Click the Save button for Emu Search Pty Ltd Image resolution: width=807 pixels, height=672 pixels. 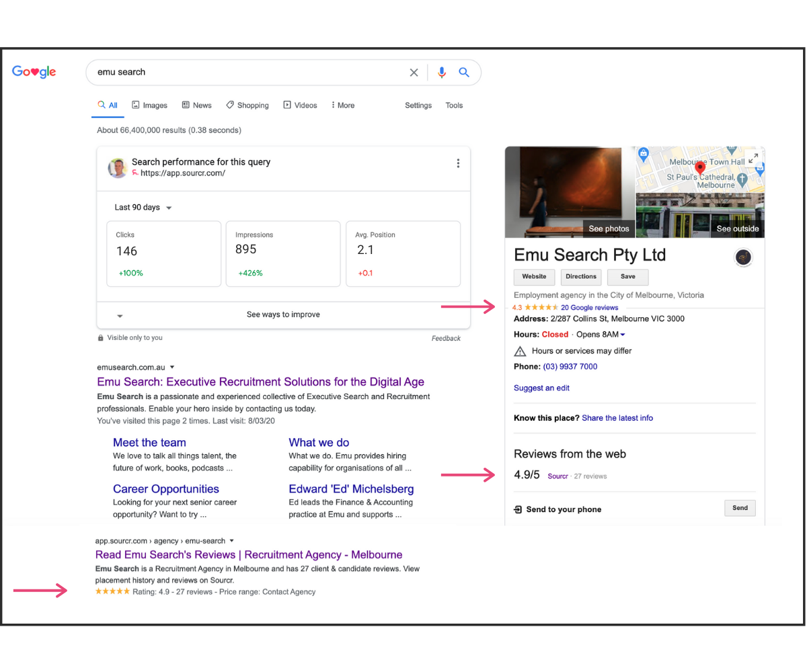click(628, 277)
